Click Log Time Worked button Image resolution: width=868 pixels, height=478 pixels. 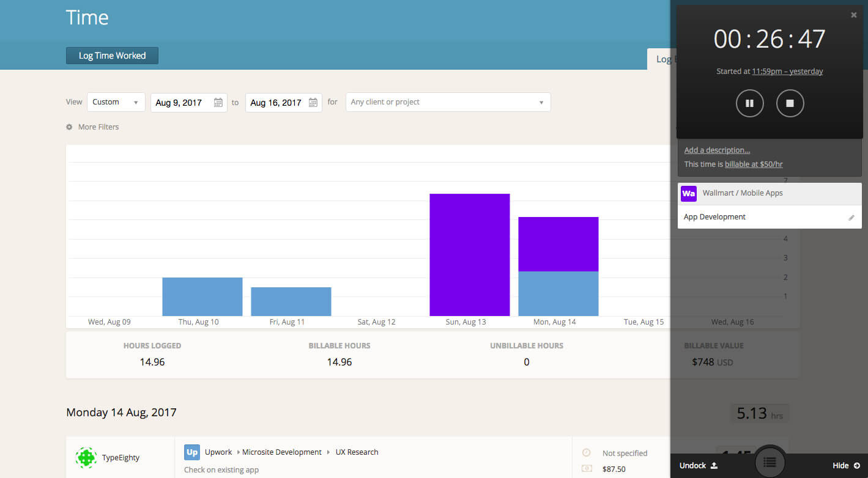pyautogui.click(x=112, y=56)
